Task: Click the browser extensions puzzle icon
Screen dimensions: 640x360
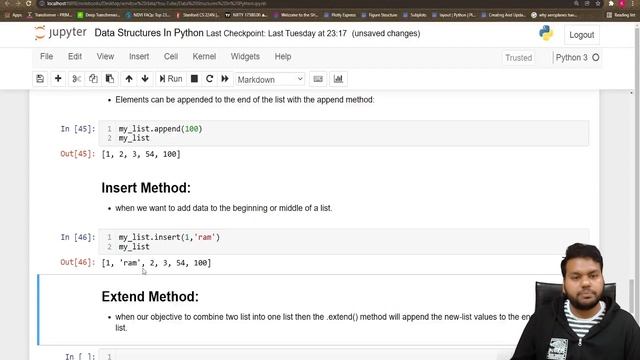Action: (x=611, y=3)
